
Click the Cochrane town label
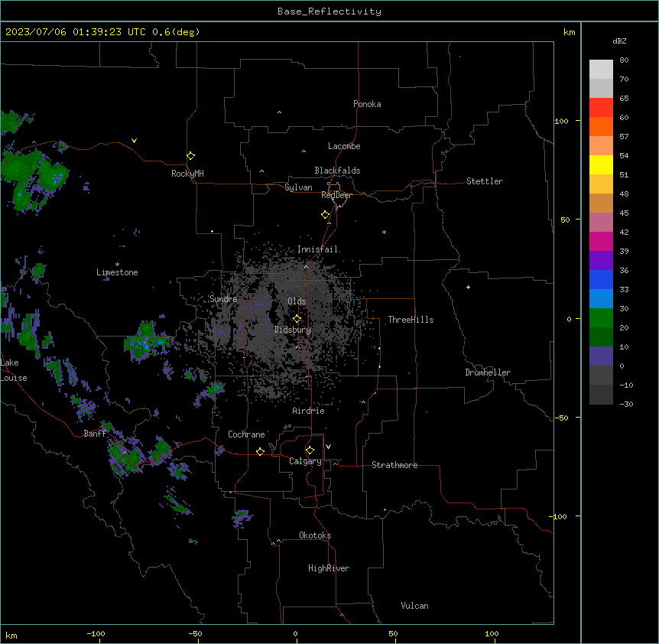pyautogui.click(x=246, y=434)
